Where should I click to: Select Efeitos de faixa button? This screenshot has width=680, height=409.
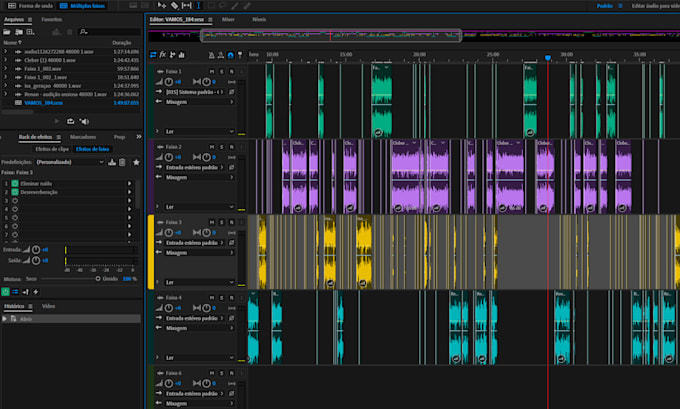click(92, 149)
